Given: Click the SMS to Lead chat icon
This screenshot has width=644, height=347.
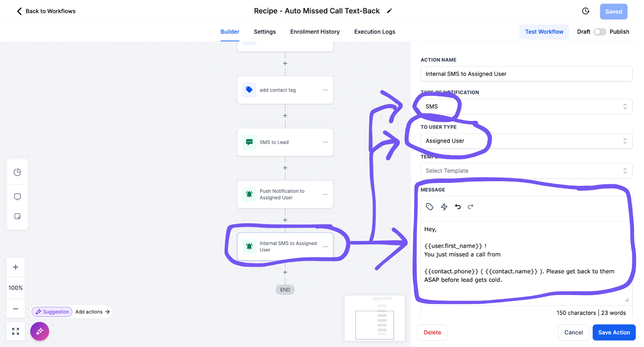Looking at the screenshot, I should coord(249,142).
